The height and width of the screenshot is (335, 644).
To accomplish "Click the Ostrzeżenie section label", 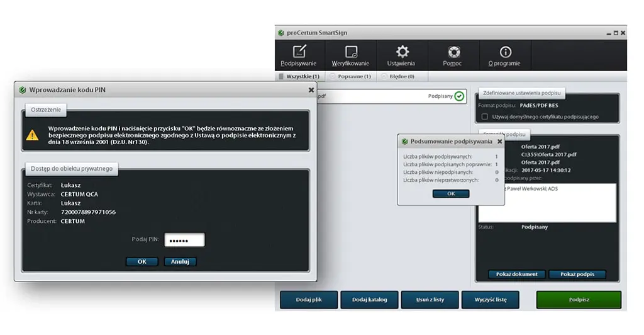I will [46, 110].
